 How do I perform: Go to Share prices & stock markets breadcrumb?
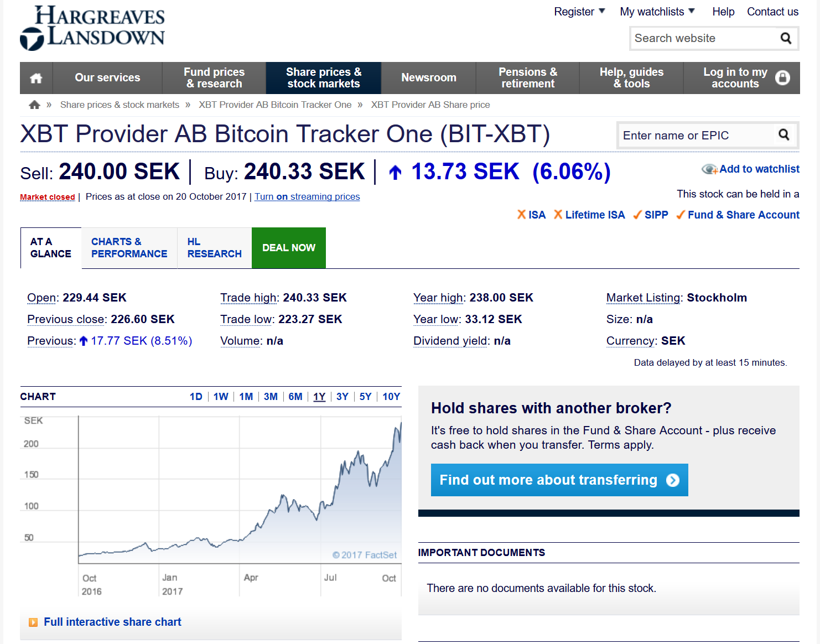pos(120,105)
